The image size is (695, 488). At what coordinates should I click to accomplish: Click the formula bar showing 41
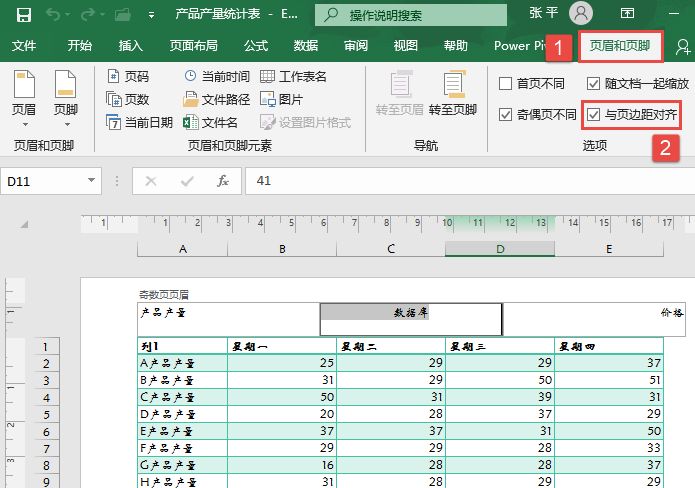(x=470, y=181)
